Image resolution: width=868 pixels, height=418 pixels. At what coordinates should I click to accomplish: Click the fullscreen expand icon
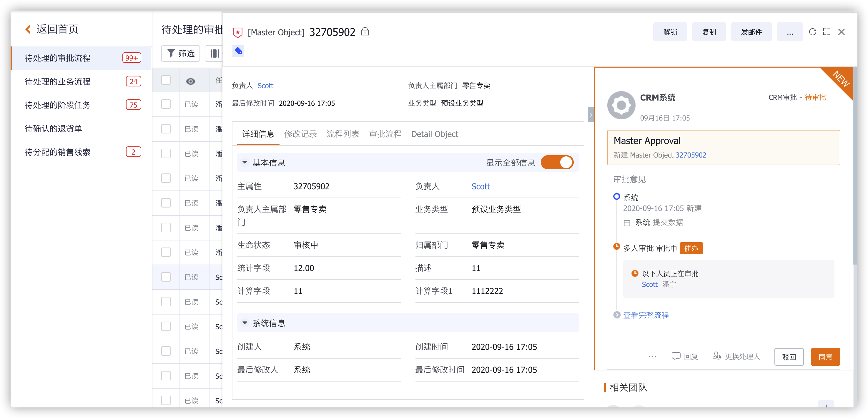(x=827, y=32)
